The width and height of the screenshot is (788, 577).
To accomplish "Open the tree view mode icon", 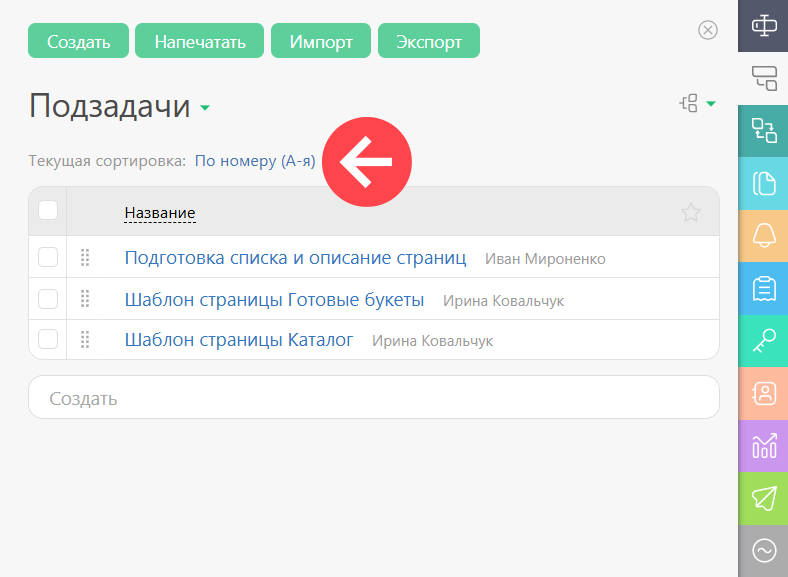I will click(x=689, y=104).
